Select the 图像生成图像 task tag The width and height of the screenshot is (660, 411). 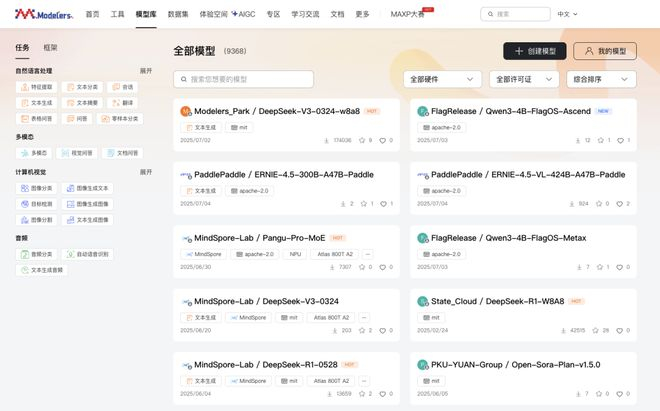88,204
